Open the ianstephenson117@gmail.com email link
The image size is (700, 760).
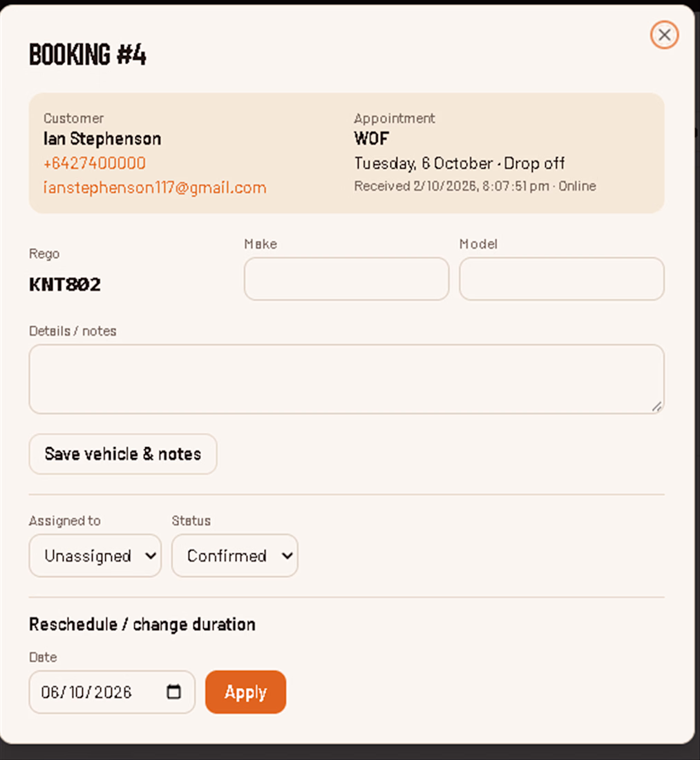coord(155,187)
